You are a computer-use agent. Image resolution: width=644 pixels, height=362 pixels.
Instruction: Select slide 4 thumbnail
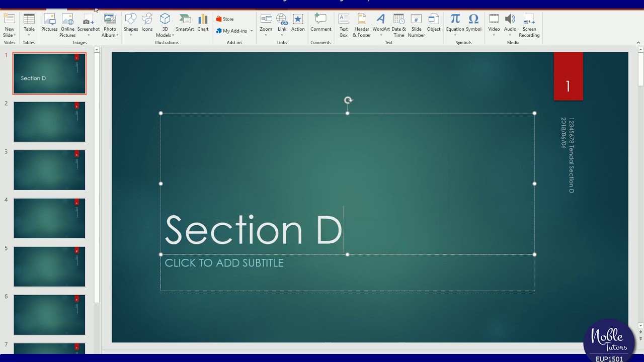(49, 218)
